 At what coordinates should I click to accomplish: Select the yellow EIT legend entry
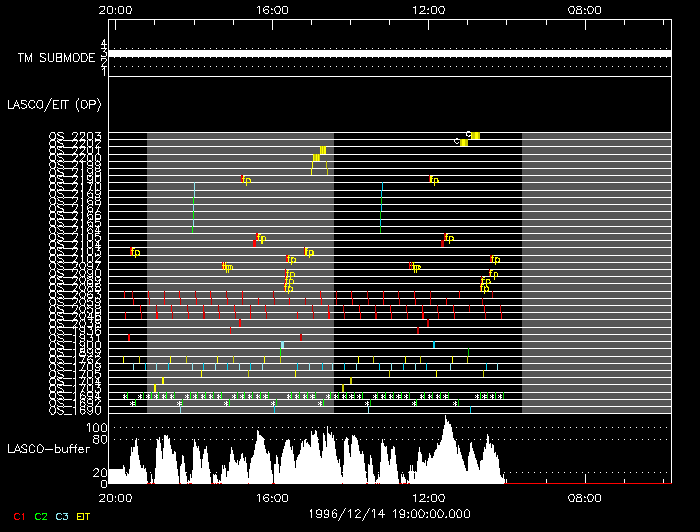(x=84, y=516)
